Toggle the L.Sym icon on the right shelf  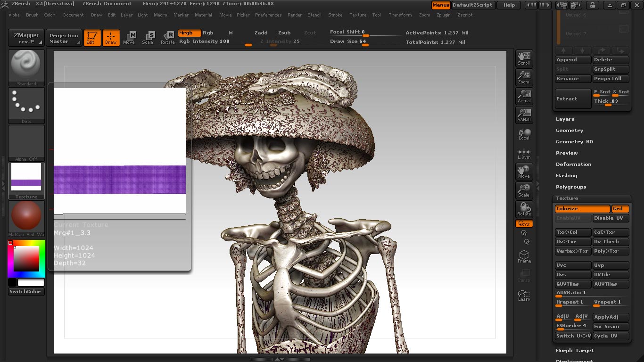coord(524,153)
